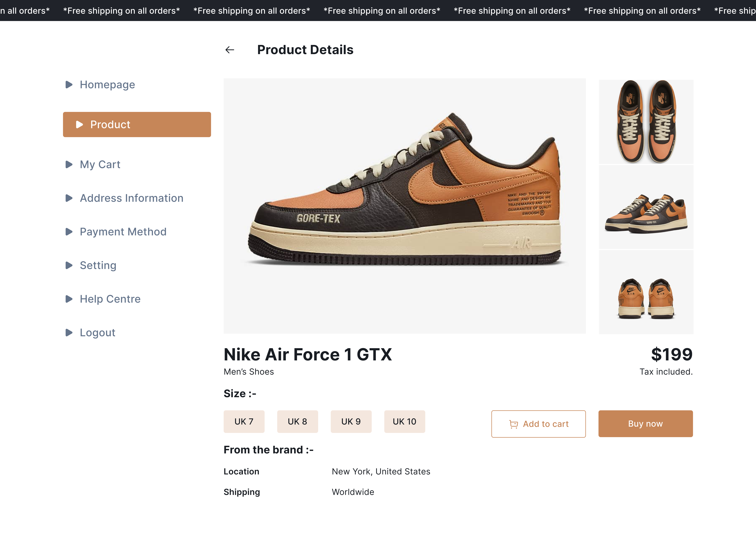Click the triangle icon beside Logout
The height and width of the screenshot is (538, 756).
tap(69, 333)
